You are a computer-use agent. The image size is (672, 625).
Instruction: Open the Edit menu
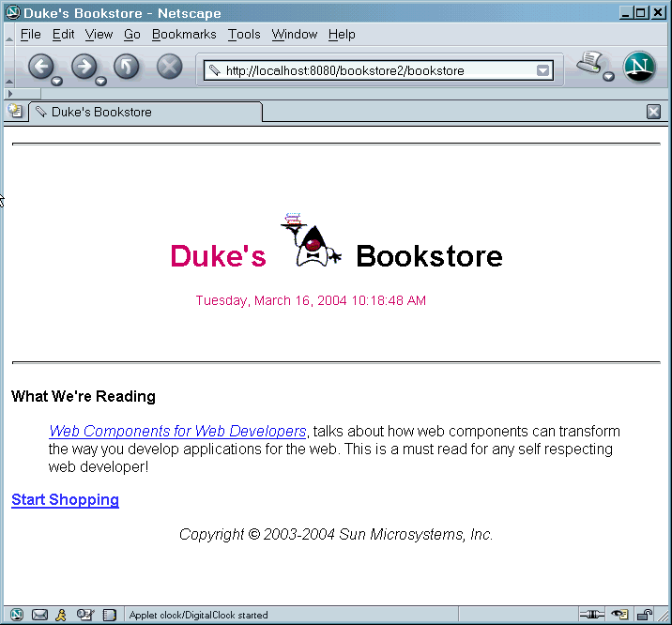coord(63,35)
